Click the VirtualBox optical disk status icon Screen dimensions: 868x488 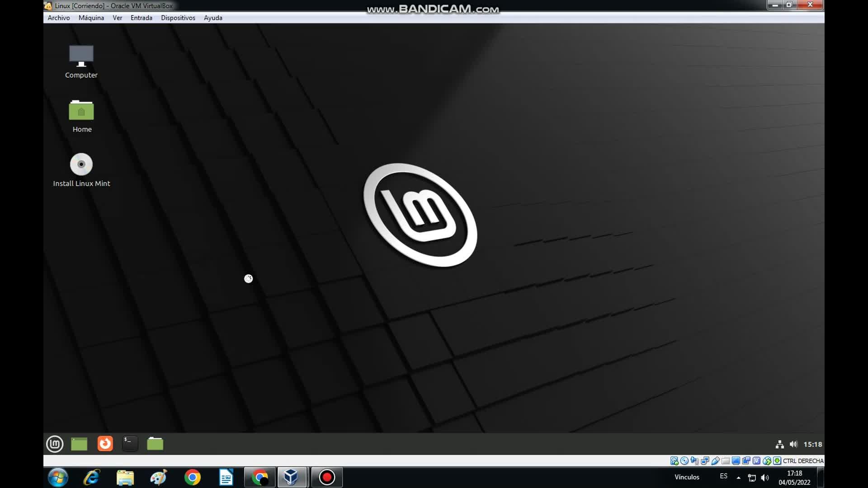tap(684, 461)
